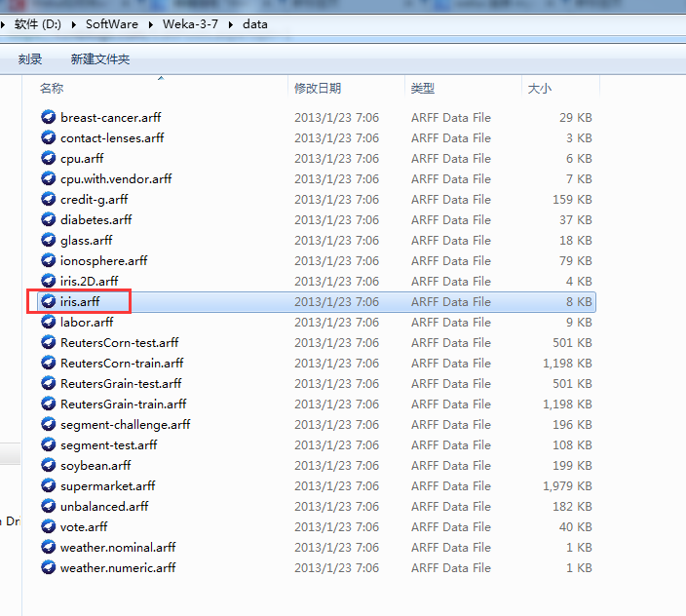Click the ionosphere.arff file icon

[48, 260]
